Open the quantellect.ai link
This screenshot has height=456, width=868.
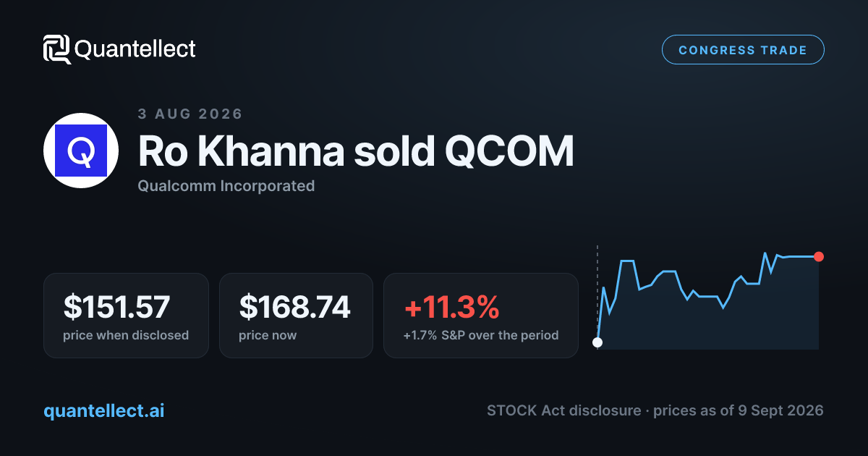click(x=104, y=411)
